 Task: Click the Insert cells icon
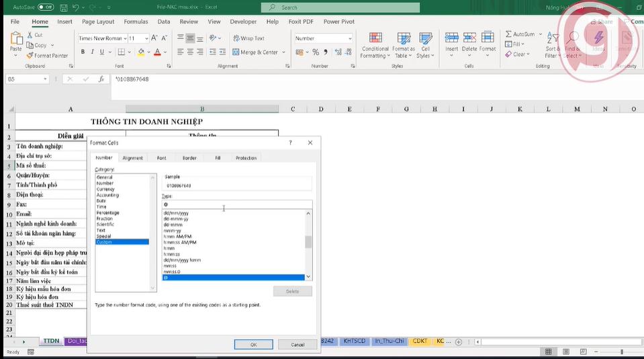pos(451,38)
